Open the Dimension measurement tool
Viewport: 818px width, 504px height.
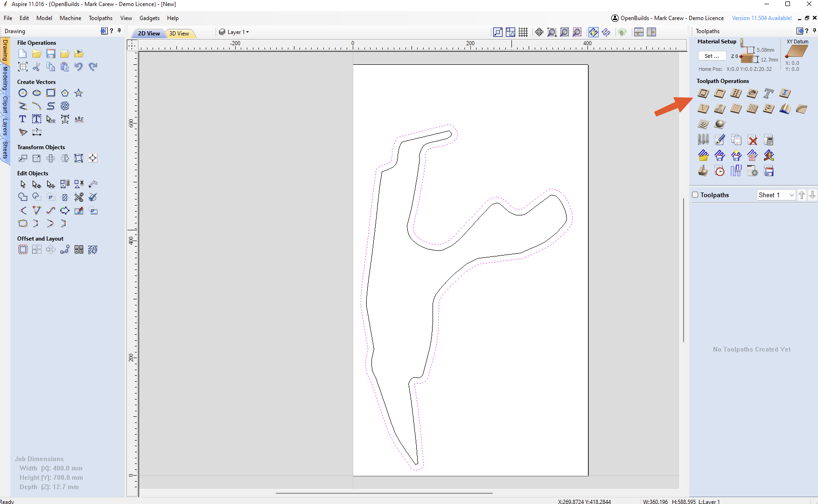click(36, 132)
